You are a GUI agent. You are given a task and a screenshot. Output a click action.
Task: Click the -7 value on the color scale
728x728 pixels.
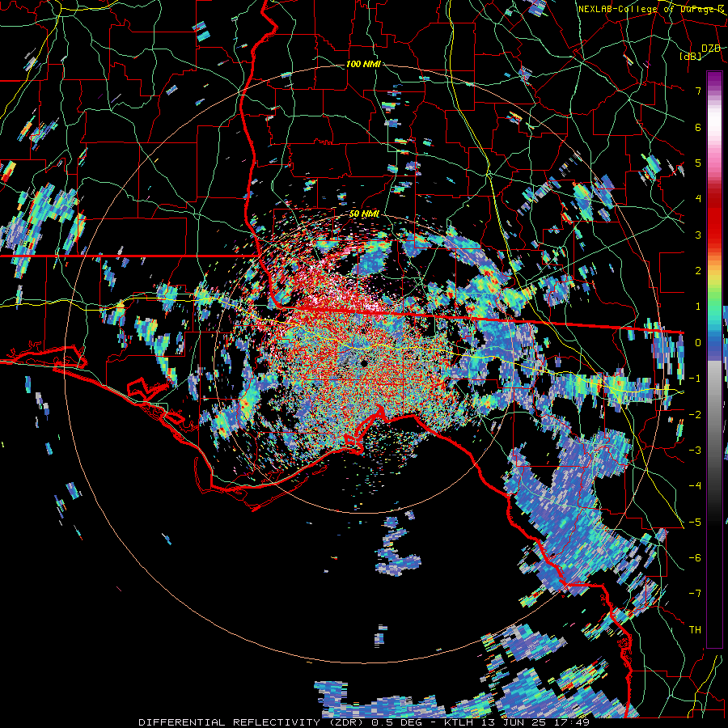(x=695, y=594)
